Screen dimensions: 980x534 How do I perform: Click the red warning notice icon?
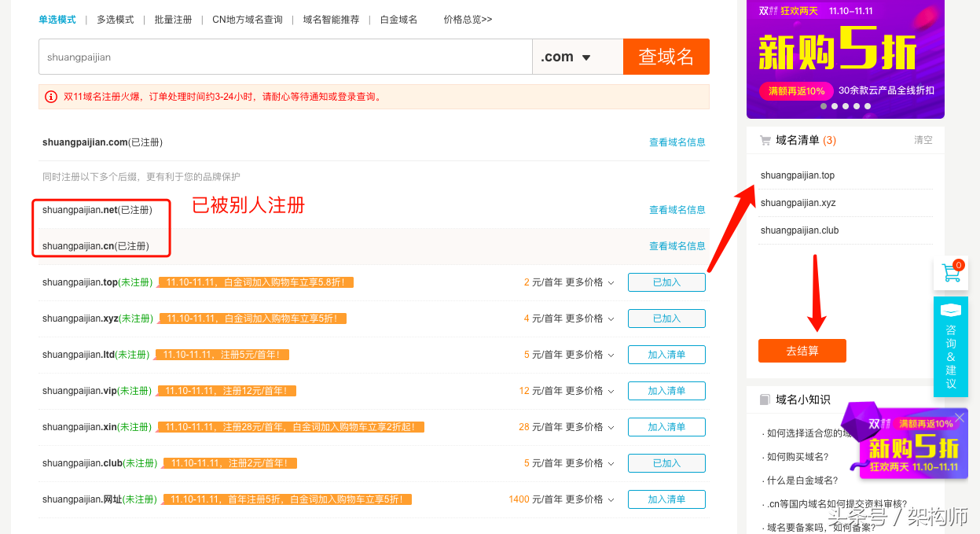(x=51, y=97)
